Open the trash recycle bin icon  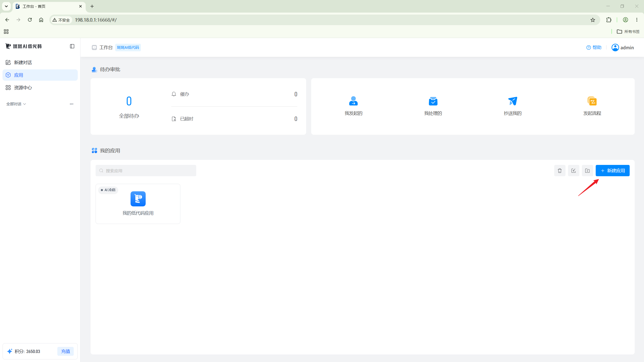pyautogui.click(x=560, y=171)
